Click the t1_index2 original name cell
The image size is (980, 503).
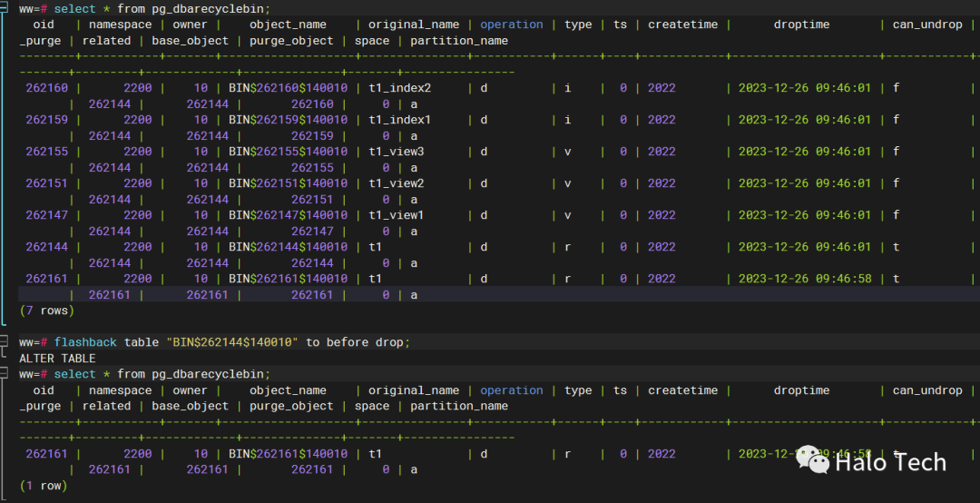tap(399, 88)
